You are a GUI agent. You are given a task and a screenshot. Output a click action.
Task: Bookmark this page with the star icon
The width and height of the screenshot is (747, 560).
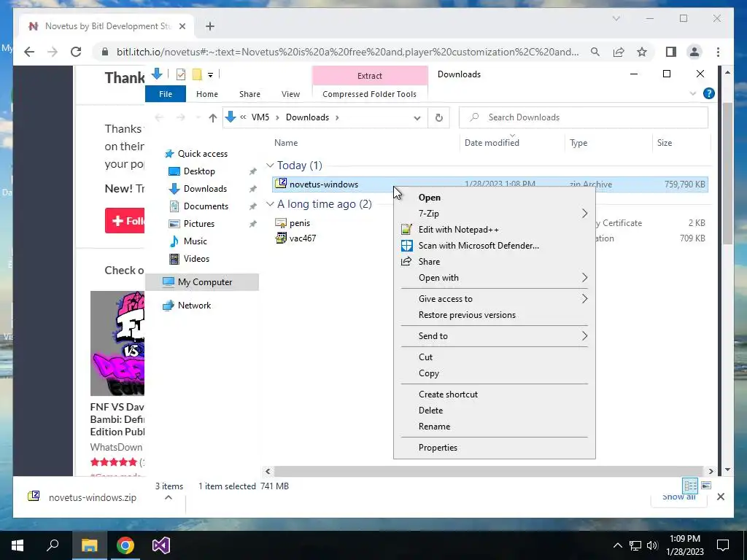tap(642, 52)
